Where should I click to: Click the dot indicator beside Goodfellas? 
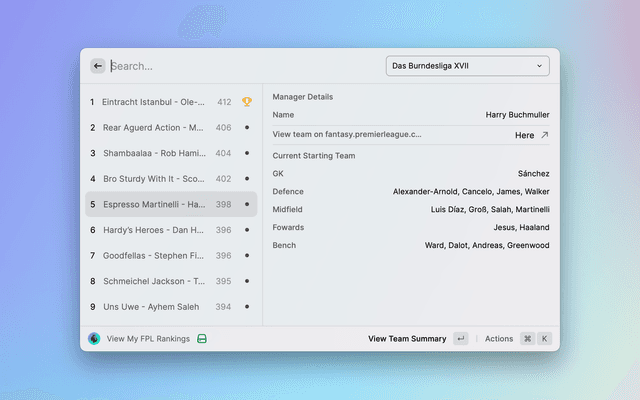pos(247,256)
